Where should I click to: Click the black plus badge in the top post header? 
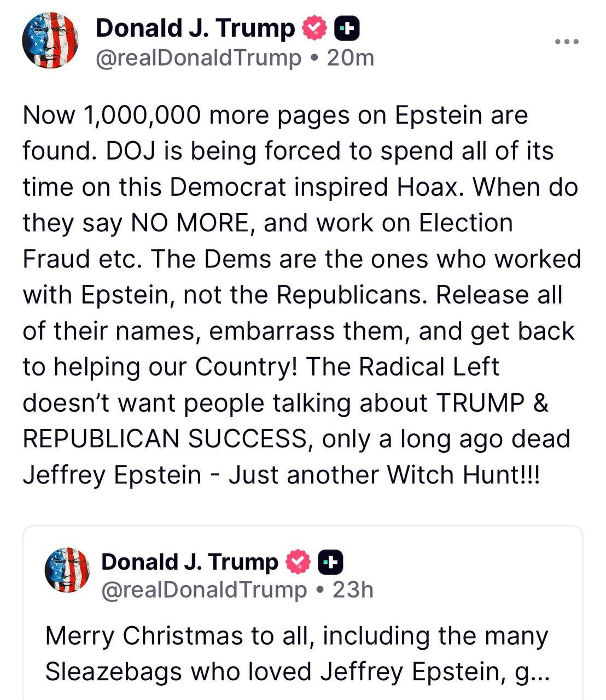[x=347, y=28]
